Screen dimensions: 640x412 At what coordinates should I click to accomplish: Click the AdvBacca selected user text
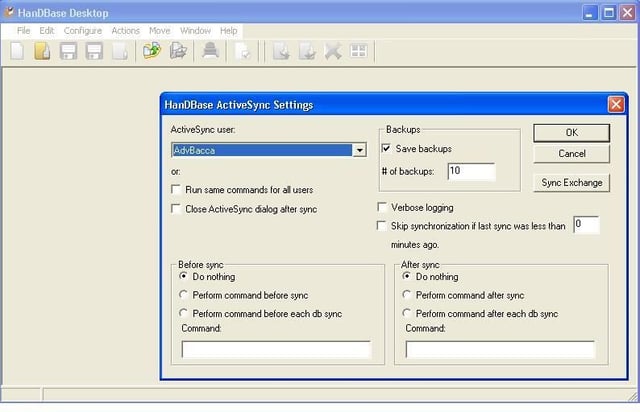tap(194, 150)
